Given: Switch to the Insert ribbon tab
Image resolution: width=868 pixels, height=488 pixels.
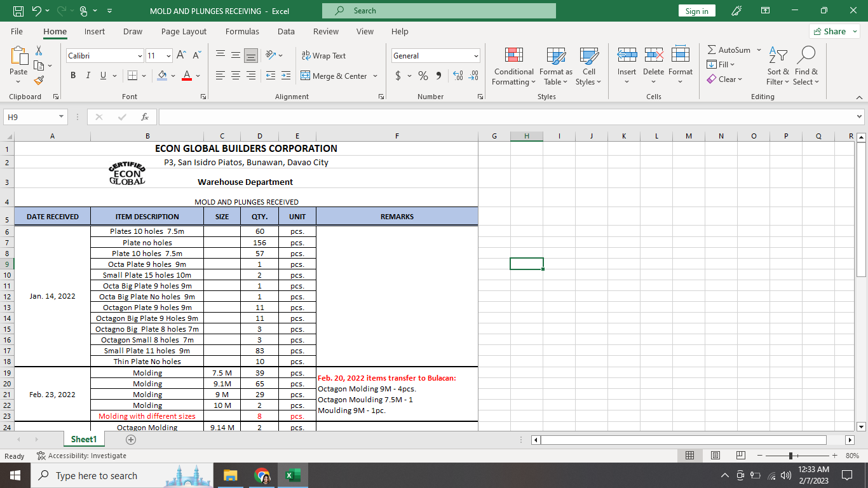Looking at the screenshot, I should click(x=95, y=31).
